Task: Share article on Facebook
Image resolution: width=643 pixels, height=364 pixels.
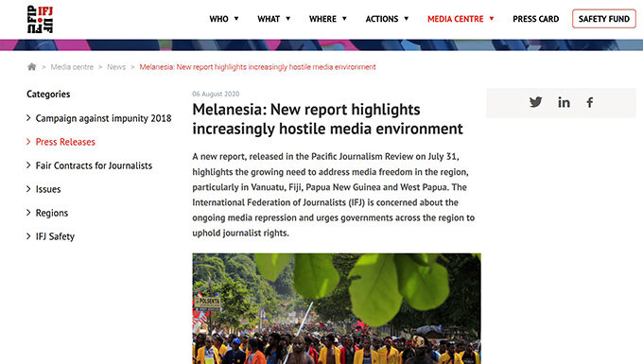Action: click(x=590, y=102)
